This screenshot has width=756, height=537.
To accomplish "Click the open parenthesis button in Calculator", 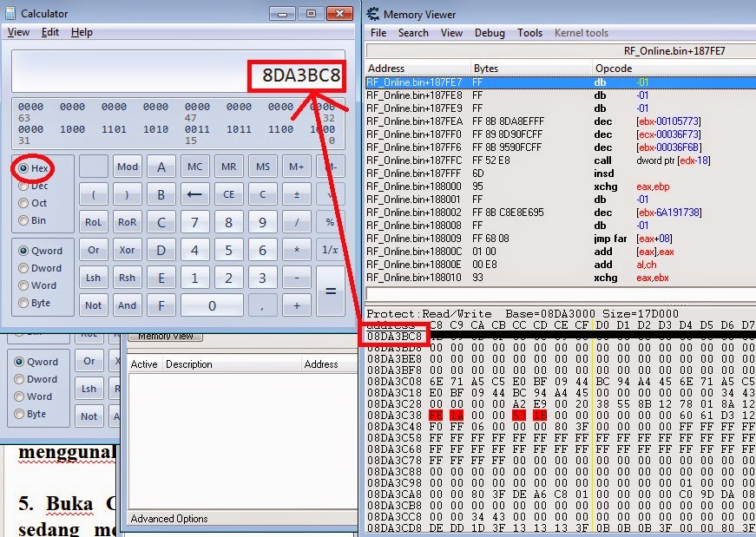I will point(93,194).
